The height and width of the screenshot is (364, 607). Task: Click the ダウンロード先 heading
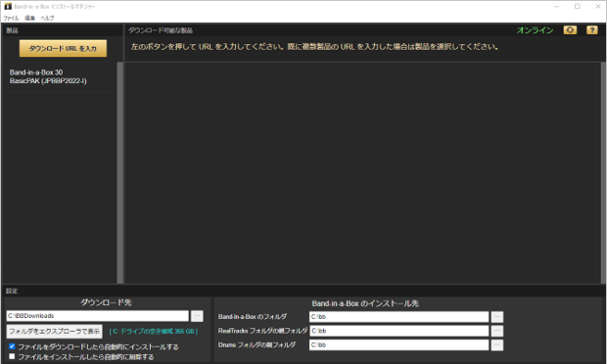pyautogui.click(x=106, y=302)
